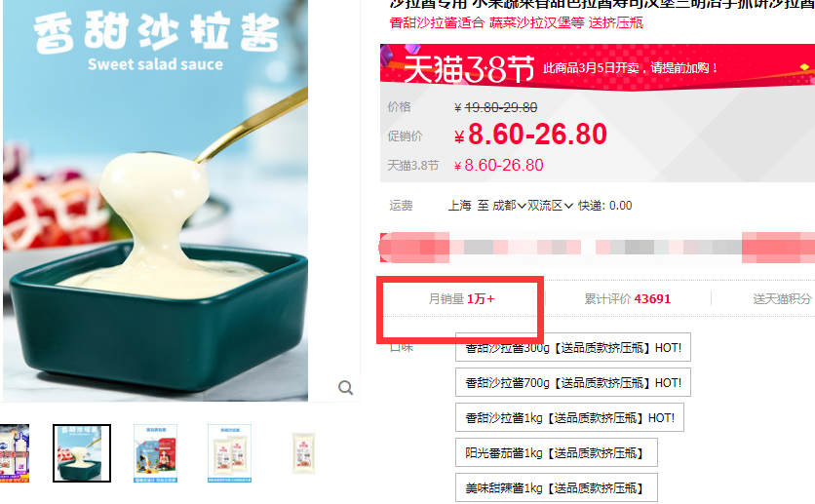Expand the 成都 city dropdown

(509, 206)
